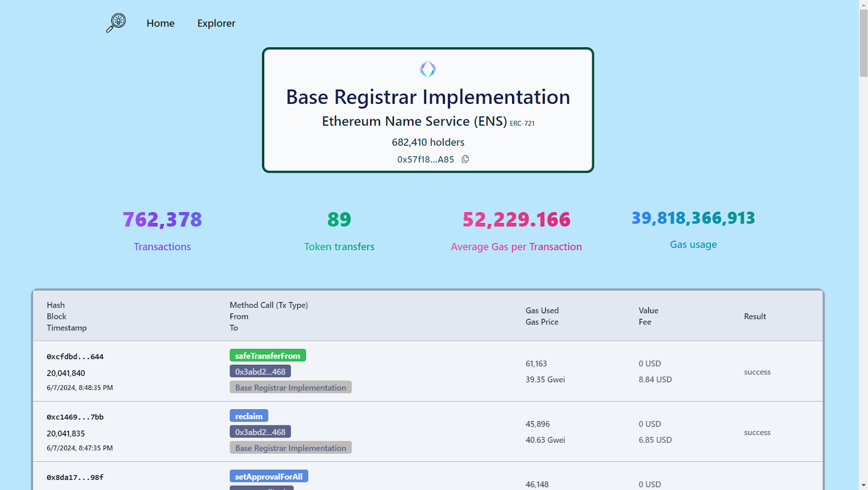Image resolution: width=868 pixels, height=490 pixels.
Task: Open the Explorer menu item
Action: (216, 23)
